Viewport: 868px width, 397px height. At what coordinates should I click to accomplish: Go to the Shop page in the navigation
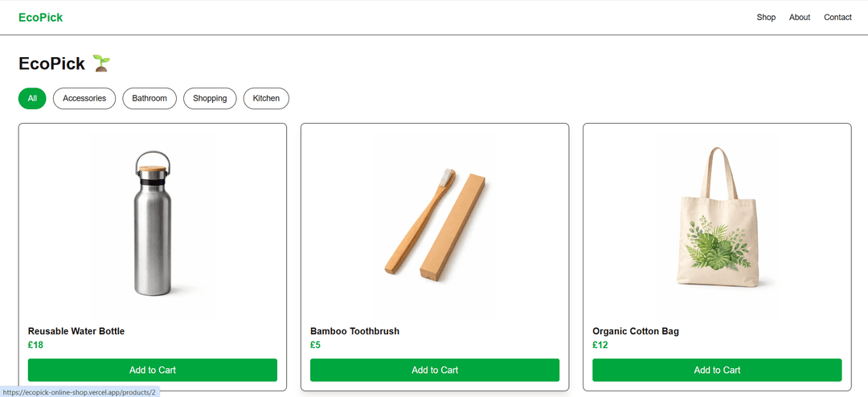pyautogui.click(x=766, y=18)
